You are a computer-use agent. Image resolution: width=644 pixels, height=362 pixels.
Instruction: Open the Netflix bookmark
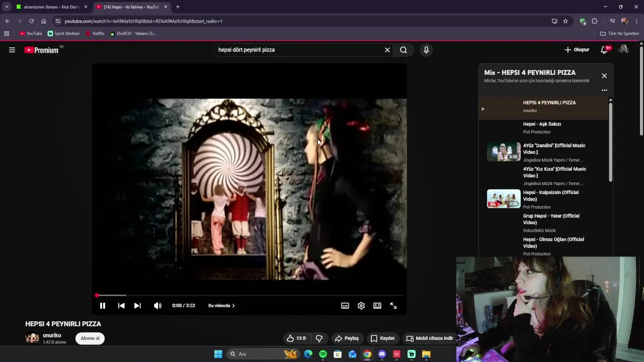point(95,34)
